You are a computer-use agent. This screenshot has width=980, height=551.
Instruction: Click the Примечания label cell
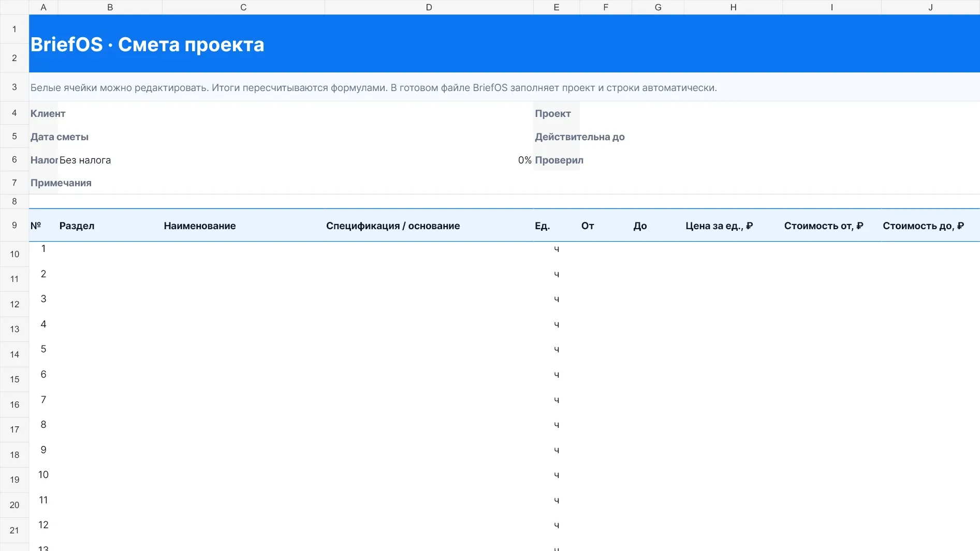click(x=61, y=183)
